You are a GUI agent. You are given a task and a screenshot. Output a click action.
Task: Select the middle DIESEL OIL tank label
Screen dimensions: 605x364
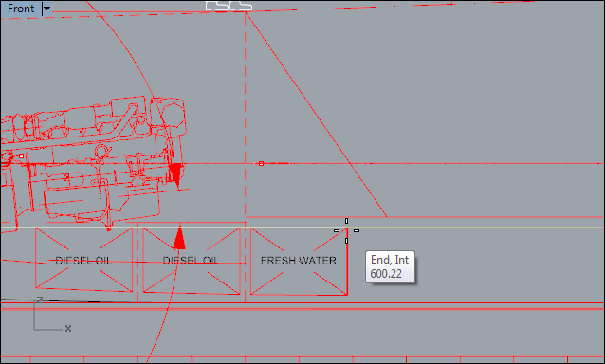click(x=191, y=261)
